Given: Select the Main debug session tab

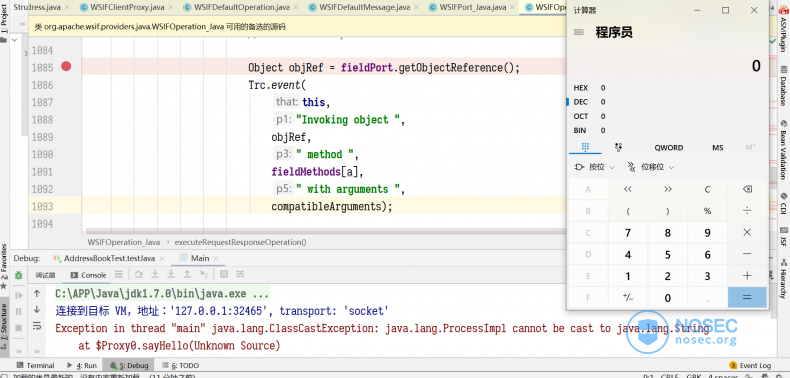Looking at the screenshot, I should pos(200,258).
